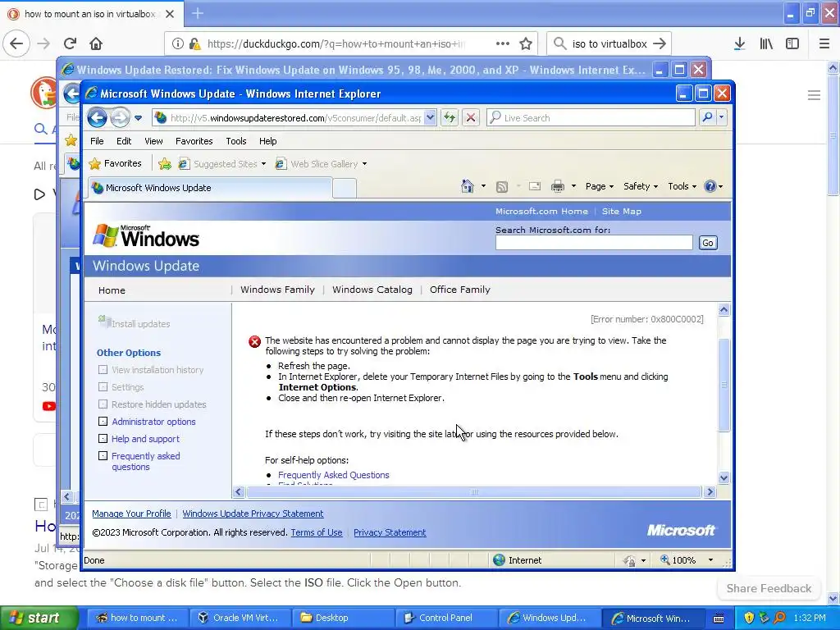840x630 pixels.
Task: Click the Go search button
Action: point(708,243)
